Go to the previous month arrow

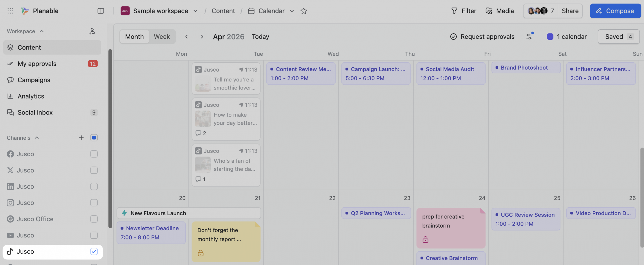(186, 36)
